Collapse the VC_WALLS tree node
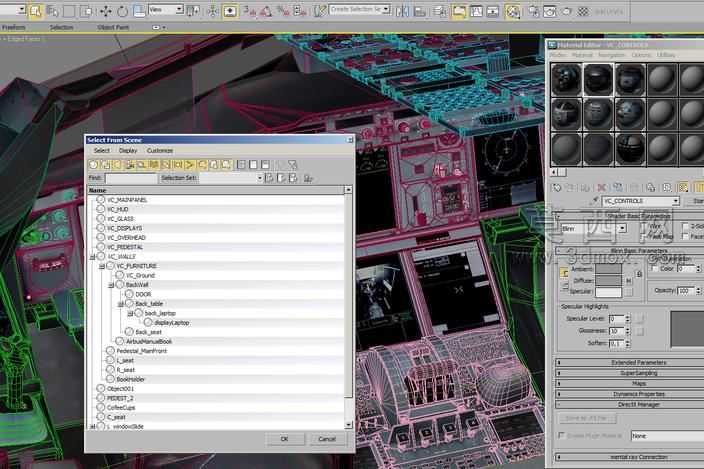 click(92, 257)
